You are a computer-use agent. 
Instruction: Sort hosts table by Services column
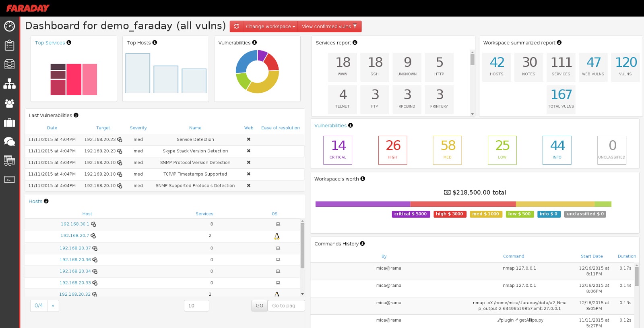tap(204, 214)
